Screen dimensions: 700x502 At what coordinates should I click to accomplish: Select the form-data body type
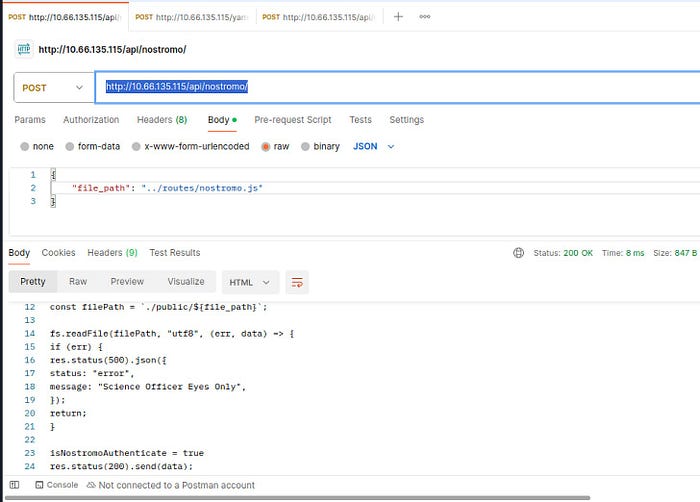tap(70, 146)
